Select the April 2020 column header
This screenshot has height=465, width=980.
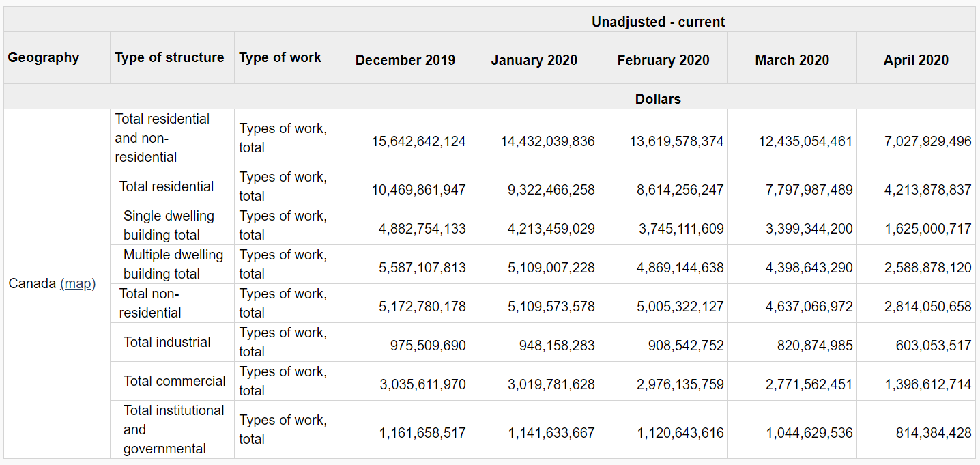pyautogui.click(x=916, y=60)
